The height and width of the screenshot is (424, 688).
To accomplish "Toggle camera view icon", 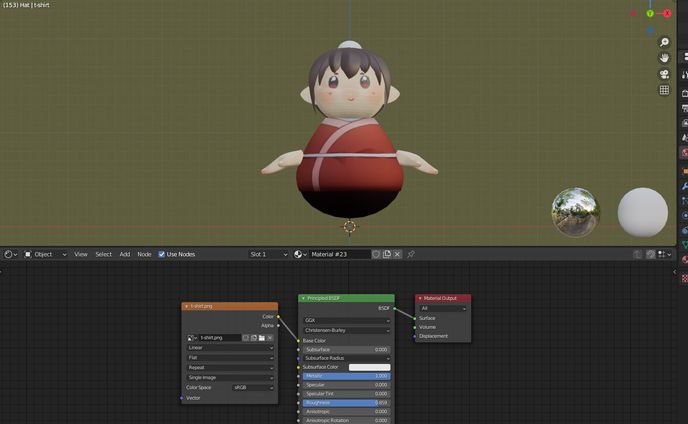I will [664, 75].
